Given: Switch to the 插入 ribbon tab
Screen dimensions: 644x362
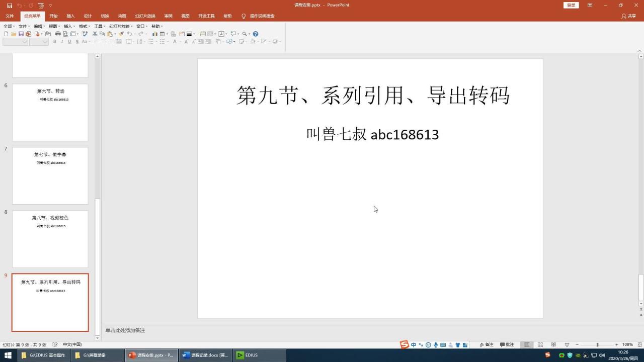Looking at the screenshot, I should point(70,16).
